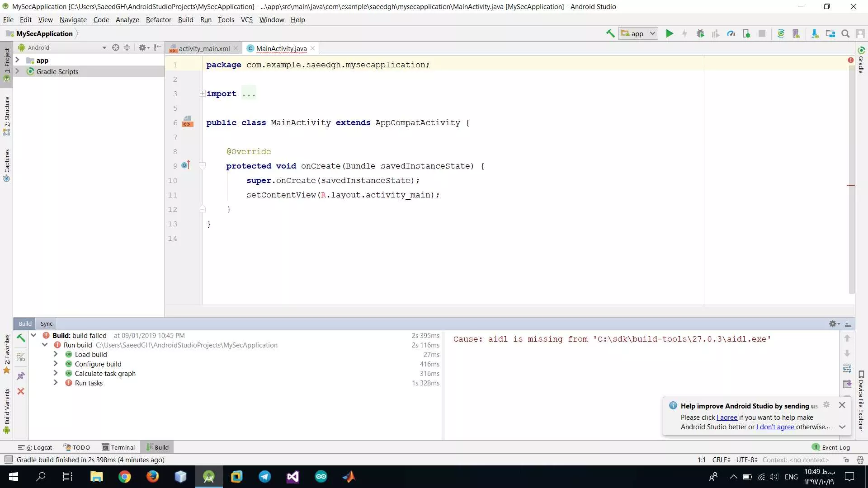
Task: Expand the Configure build node
Action: 56,364
